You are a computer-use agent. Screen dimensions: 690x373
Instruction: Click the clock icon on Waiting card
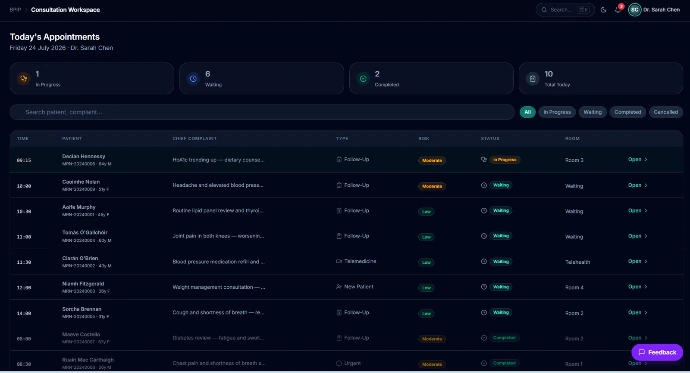click(193, 78)
